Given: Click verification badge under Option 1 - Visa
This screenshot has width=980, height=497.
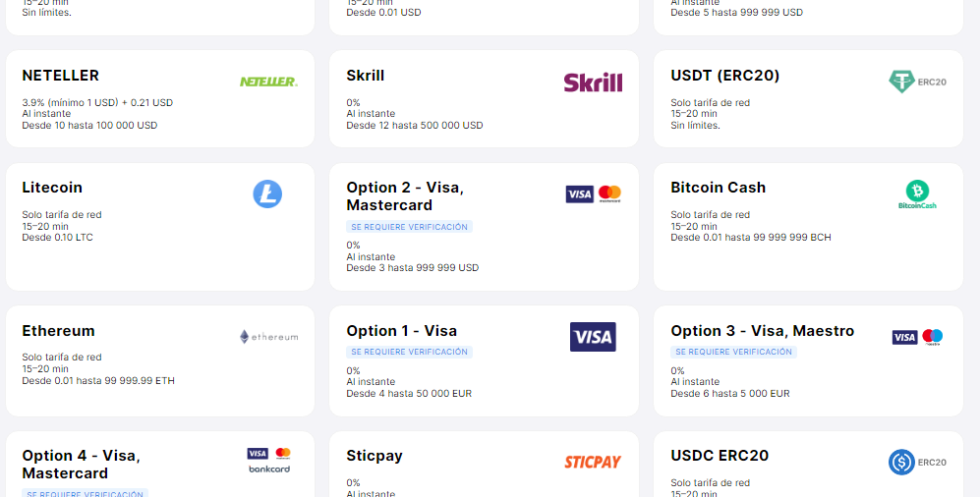Looking at the screenshot, I should [x=409, y=353].
